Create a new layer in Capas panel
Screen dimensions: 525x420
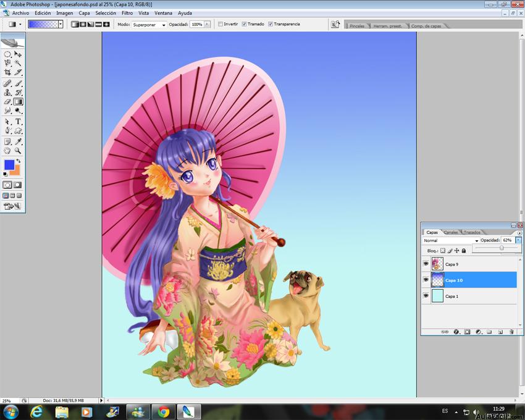point(500,332)
